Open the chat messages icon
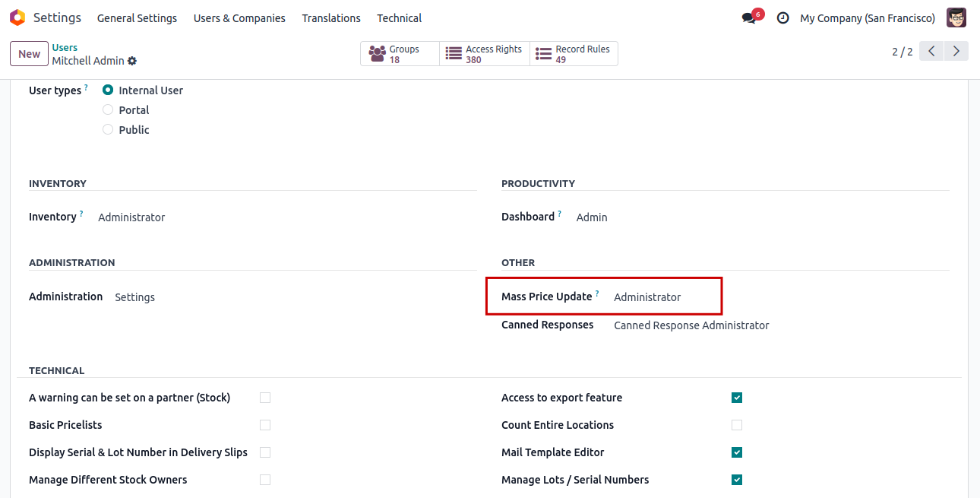The image size is (980, 498). coord(749,18)
